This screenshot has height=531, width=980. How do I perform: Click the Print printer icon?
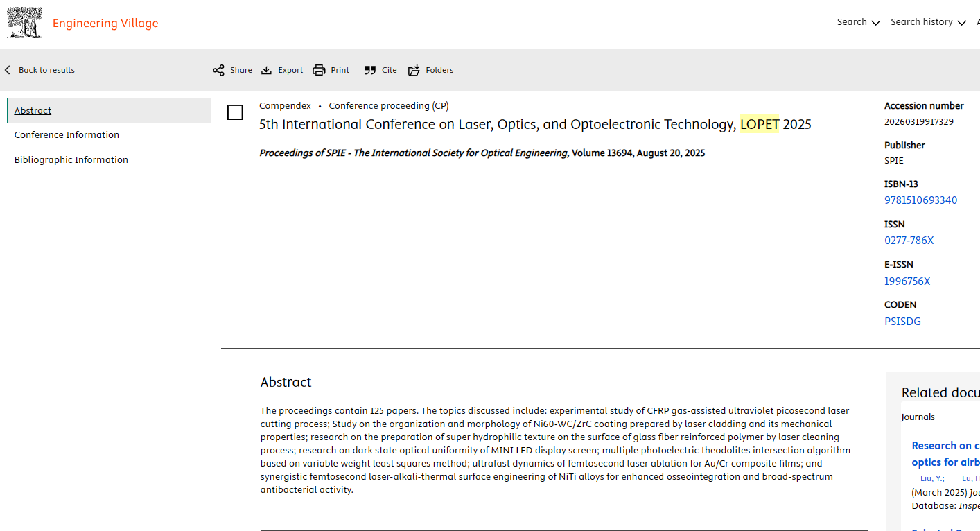[319, 70]
